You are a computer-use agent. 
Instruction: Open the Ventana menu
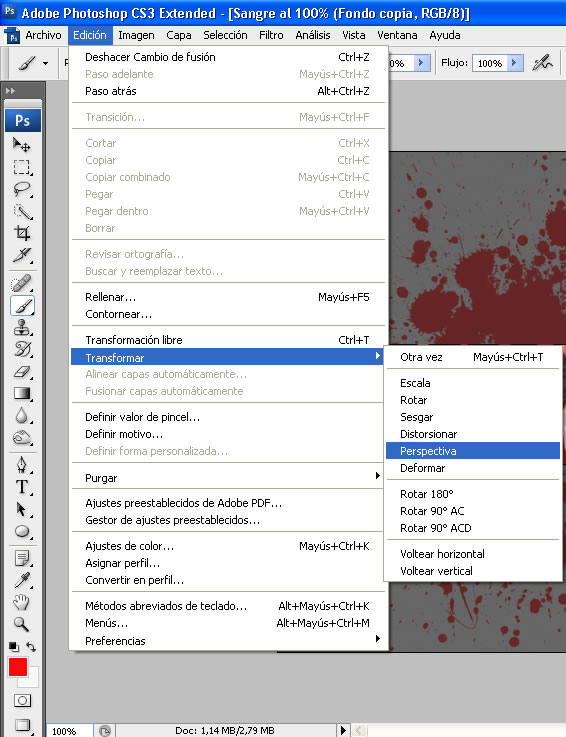coord(397,35)
